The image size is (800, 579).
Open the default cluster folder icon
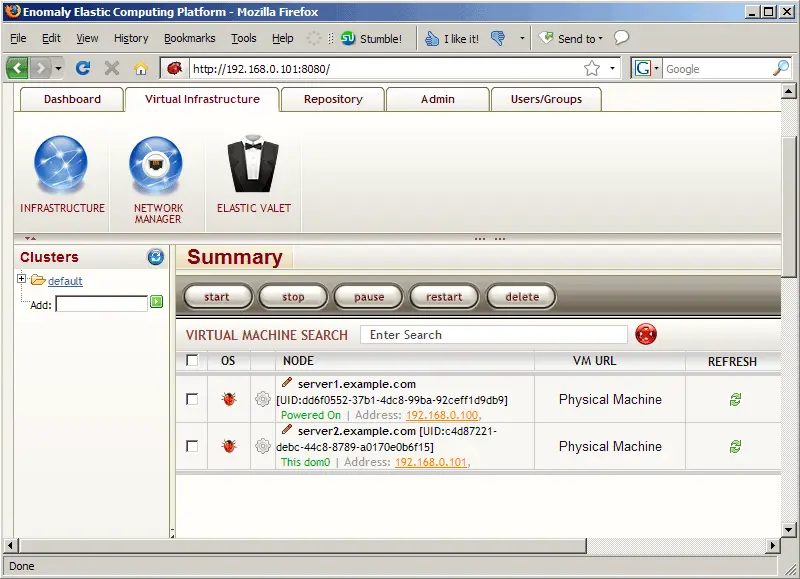38,280
